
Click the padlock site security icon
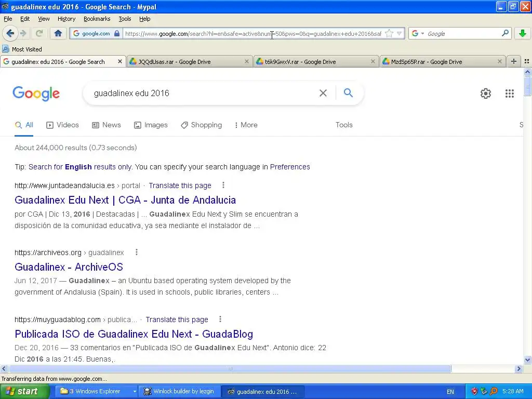pos(117,33)
